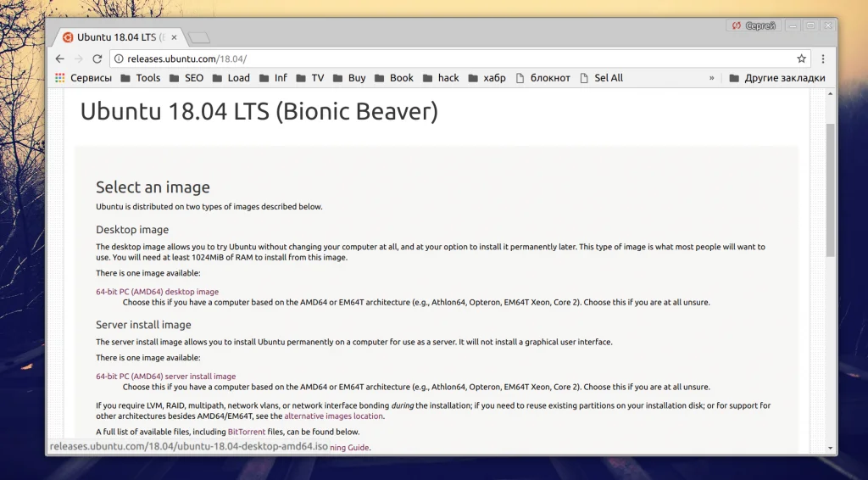Open the SEO bookmark folder
The image size is (868, 480).
point(186,78)
